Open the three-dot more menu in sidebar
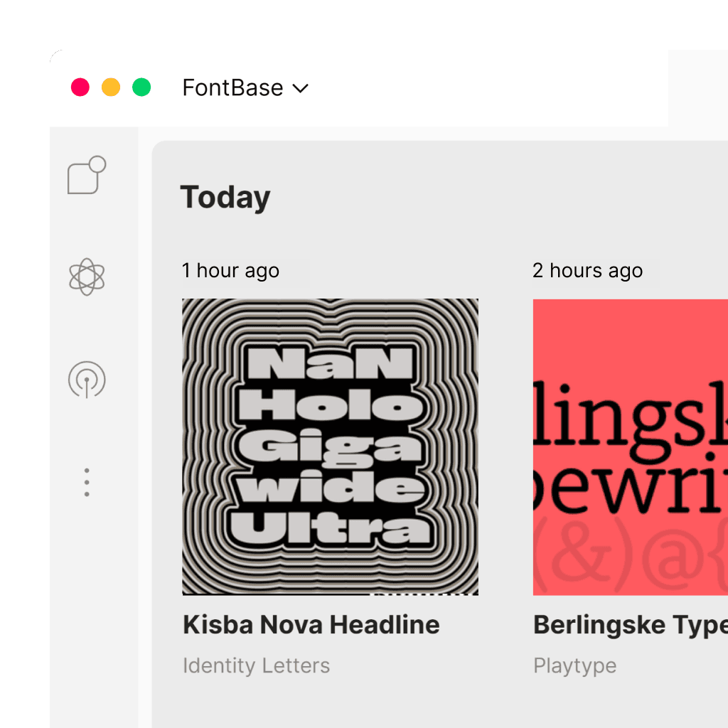728x728 pixels. pos(87,483)
